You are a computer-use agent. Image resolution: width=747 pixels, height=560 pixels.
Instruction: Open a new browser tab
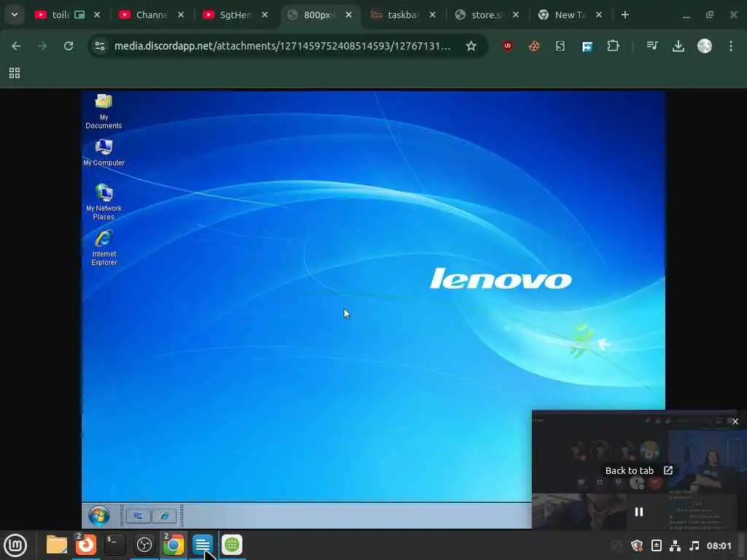pos(625,15)
